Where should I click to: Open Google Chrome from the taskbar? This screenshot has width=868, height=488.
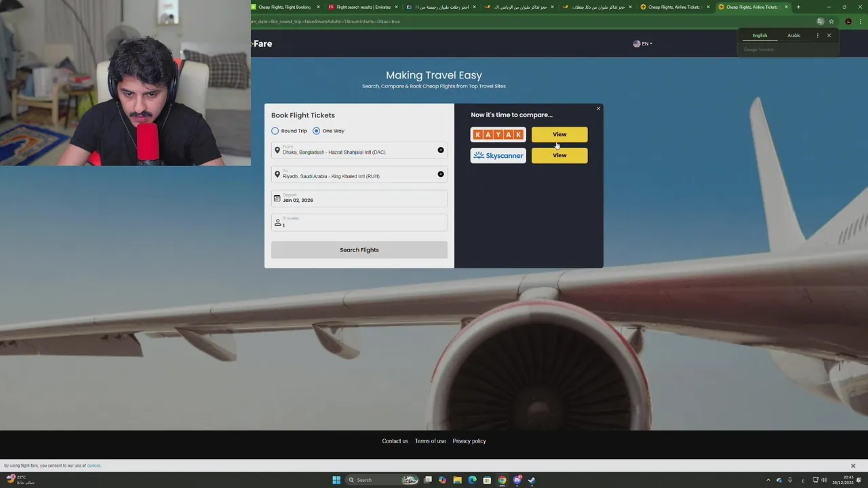pyautogui.click(x=502, y=480)
